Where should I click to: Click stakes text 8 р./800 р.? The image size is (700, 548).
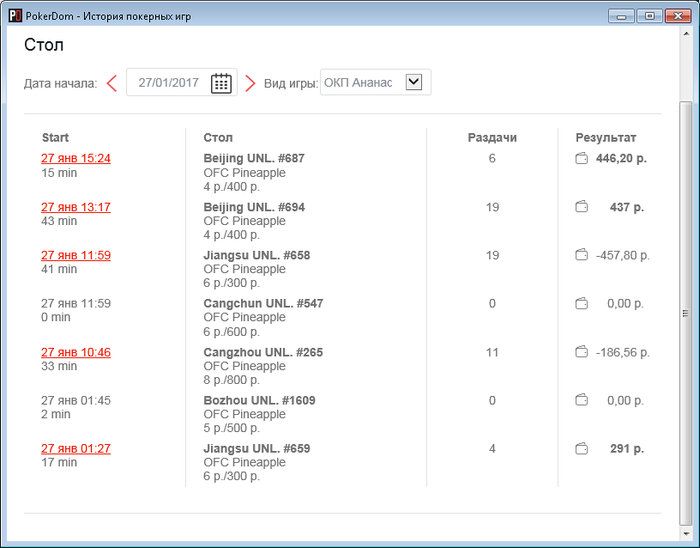pyautogui.click(x=231, y=380)
